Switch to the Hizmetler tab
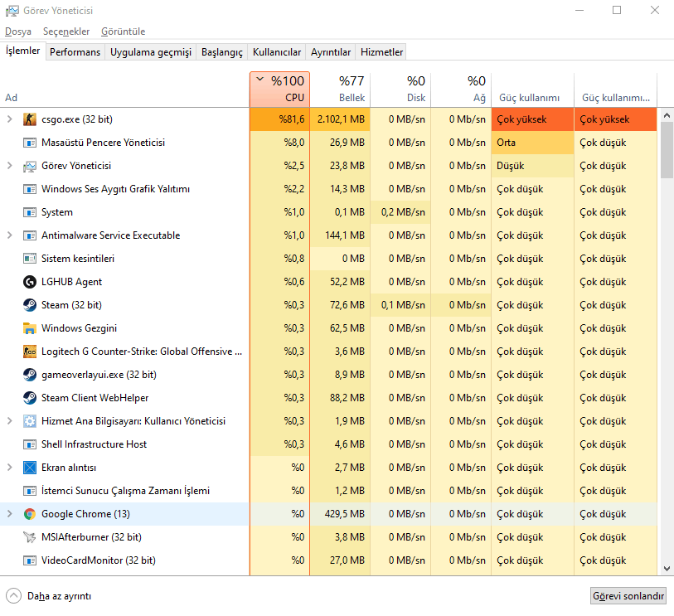 click(381, 52)
